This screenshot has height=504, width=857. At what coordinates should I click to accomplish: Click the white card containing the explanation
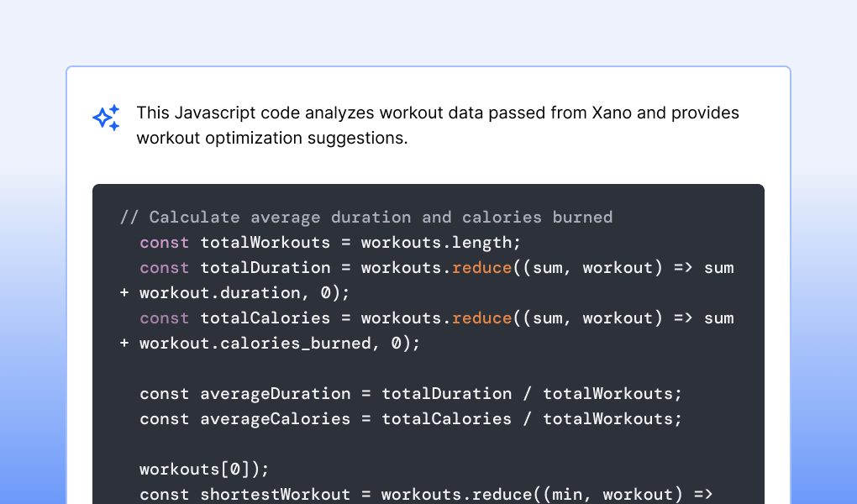[428, 164]
